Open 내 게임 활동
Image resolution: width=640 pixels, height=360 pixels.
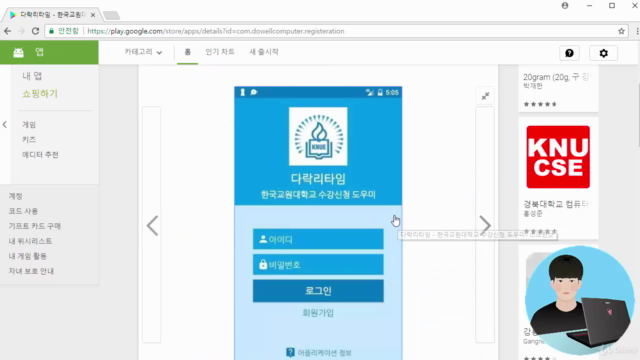pyautogui.click(x=28, y=256)
